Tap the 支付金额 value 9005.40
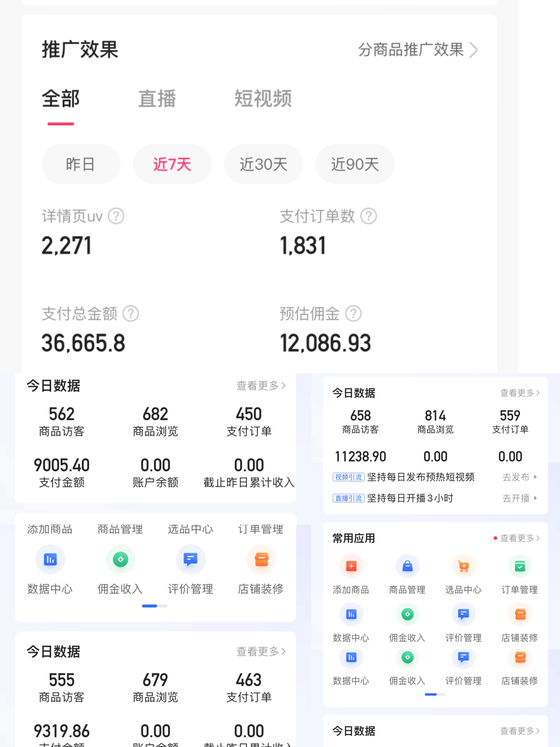The image size is (560, 747). click(x=61, y=465)
